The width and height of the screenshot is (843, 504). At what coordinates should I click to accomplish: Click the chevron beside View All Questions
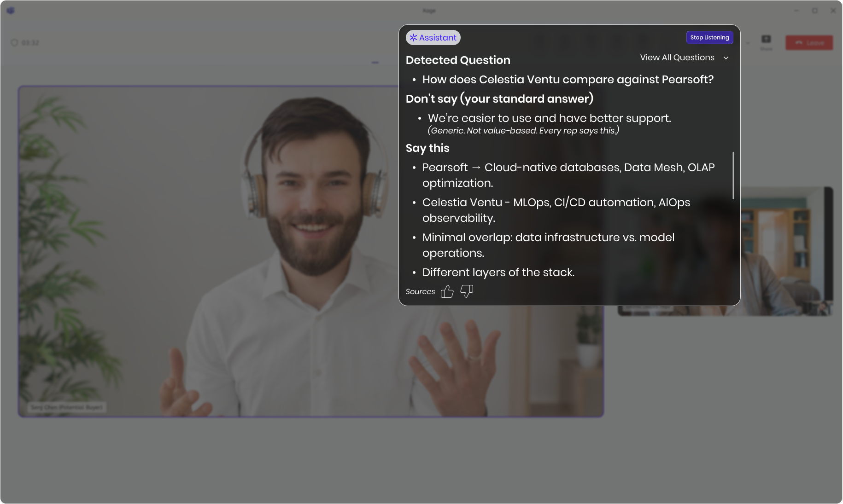pyautogui.click(x=726, y=58)
